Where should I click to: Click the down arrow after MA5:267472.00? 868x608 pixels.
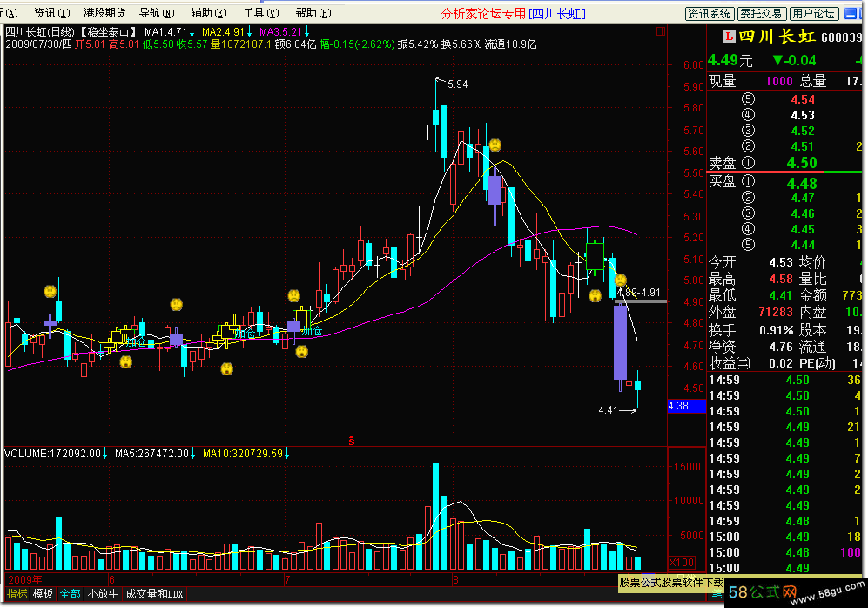[x=192, y=454]
